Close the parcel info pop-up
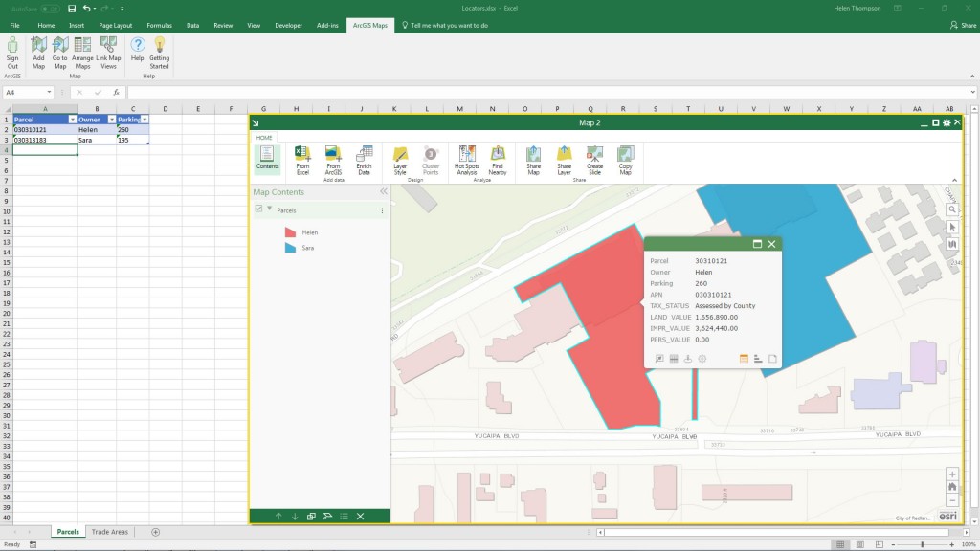Viewport: 980px width, 551px height. click(771, 244)
